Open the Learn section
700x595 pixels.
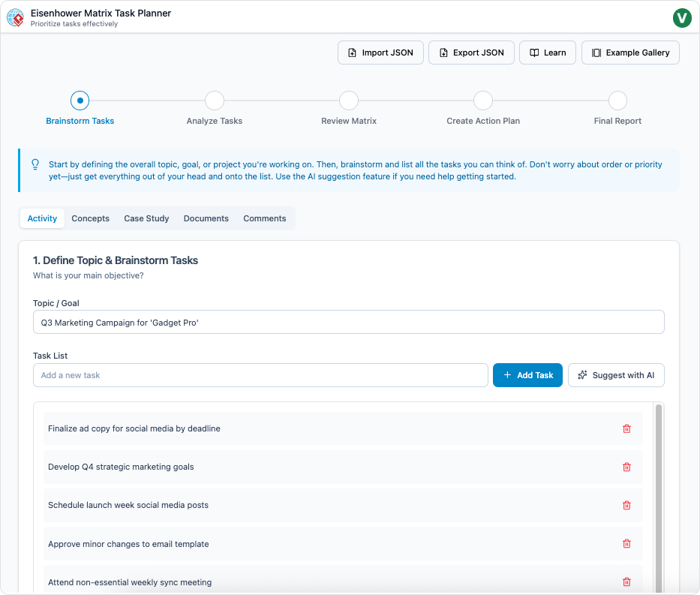548,53
